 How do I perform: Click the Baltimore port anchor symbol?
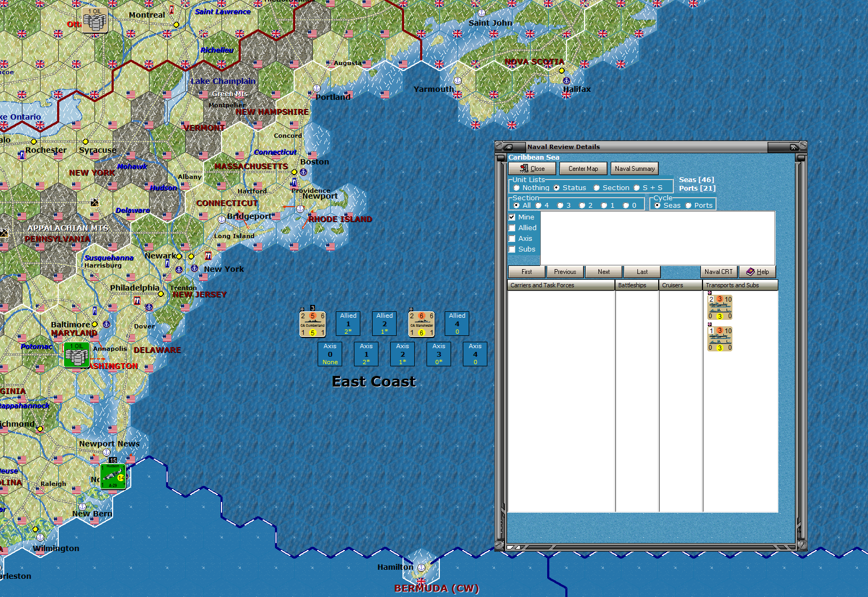106,324
